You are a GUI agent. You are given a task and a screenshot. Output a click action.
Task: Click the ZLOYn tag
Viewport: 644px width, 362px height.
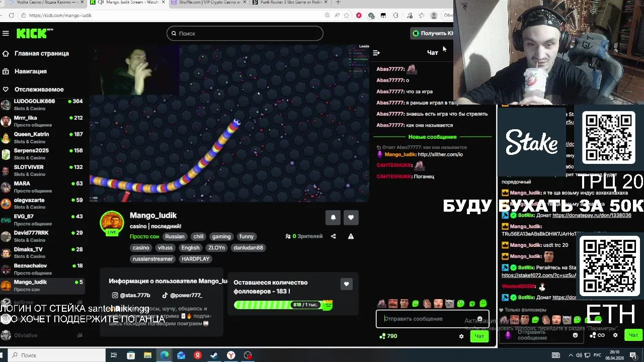pos(216,248)
